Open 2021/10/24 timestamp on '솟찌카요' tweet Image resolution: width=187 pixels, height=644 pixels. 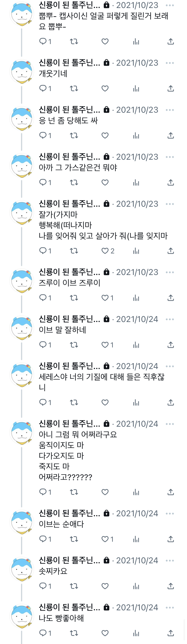[137, 560]
